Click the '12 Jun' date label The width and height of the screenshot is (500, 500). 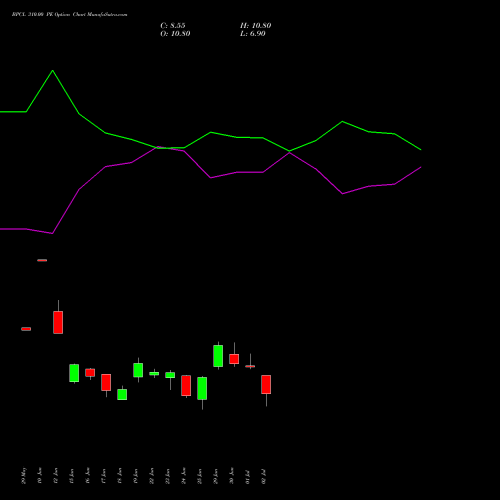[56, 476]
